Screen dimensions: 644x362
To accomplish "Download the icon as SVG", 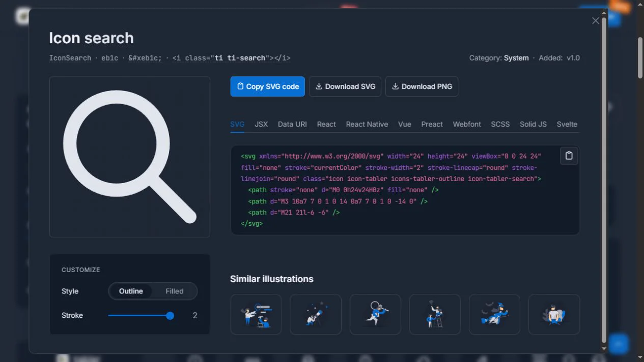I will pos(345,86).
